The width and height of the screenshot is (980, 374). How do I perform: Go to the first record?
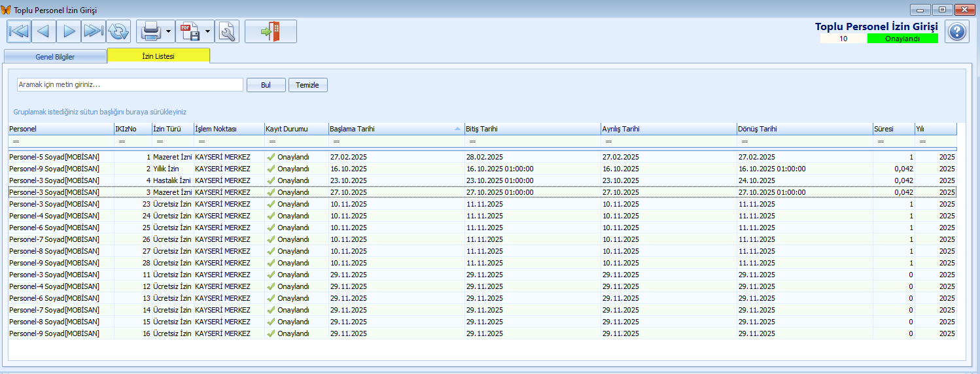coord(19,31)
